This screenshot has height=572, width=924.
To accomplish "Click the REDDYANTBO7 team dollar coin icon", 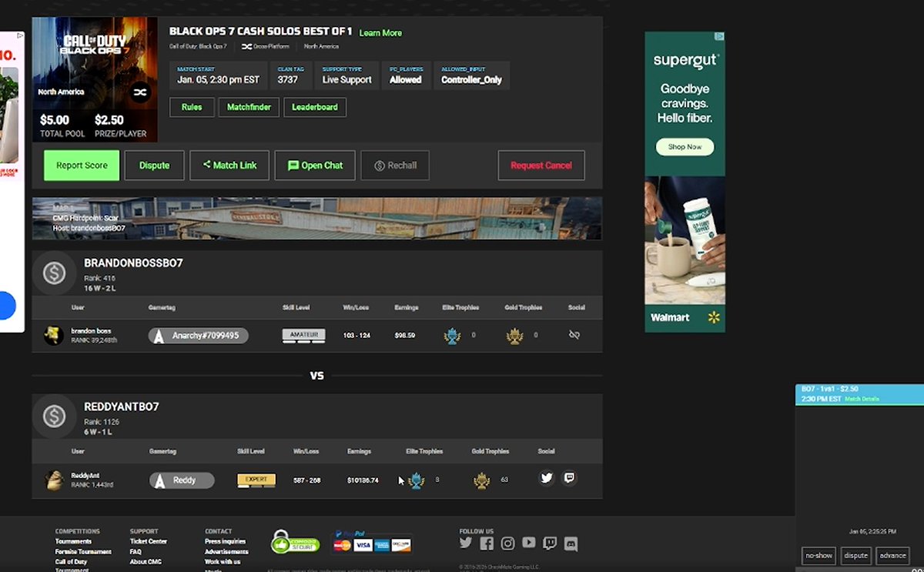I will 54,416.
